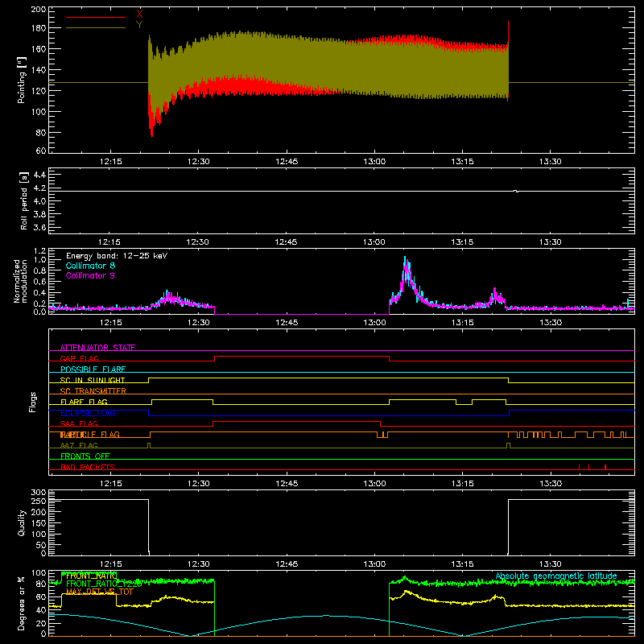Image resolution: width=644 pixels, height=644 pixels.
Task: Click the FRONTS_OFF flag label
Action: [x=85, y=456]
